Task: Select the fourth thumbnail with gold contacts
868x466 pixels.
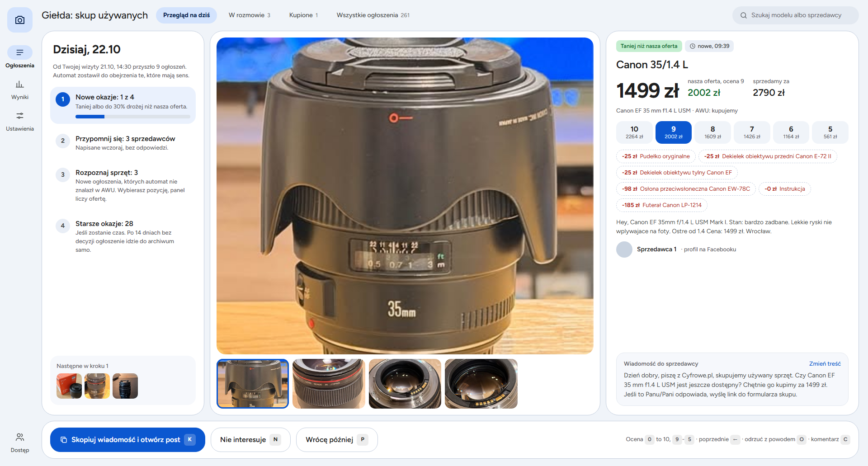Action: 481,384
